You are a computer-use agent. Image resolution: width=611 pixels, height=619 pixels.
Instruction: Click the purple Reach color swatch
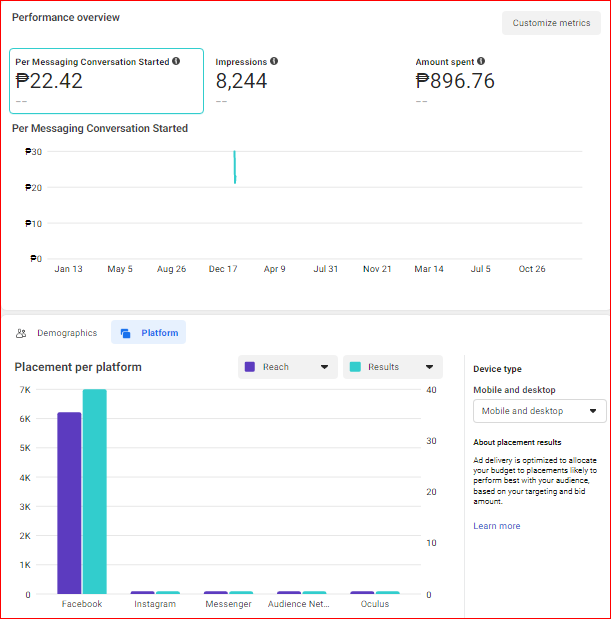click(x=250, y=367)
